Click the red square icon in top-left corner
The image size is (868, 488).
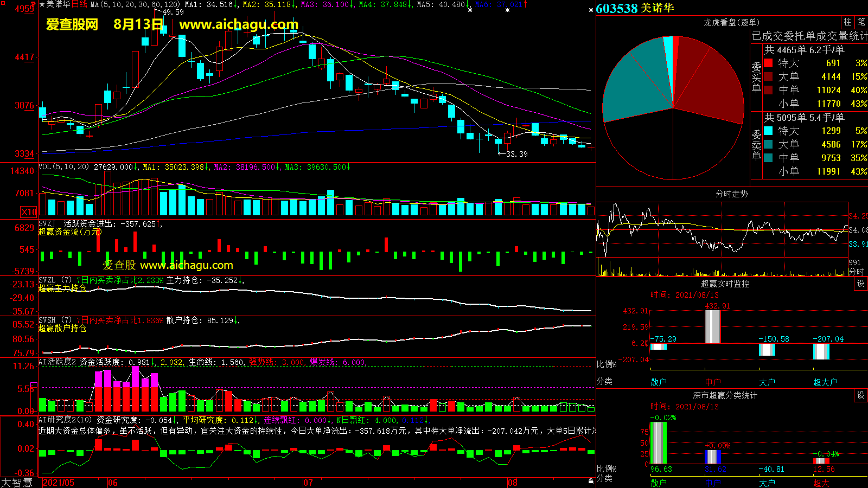[34, 4]
